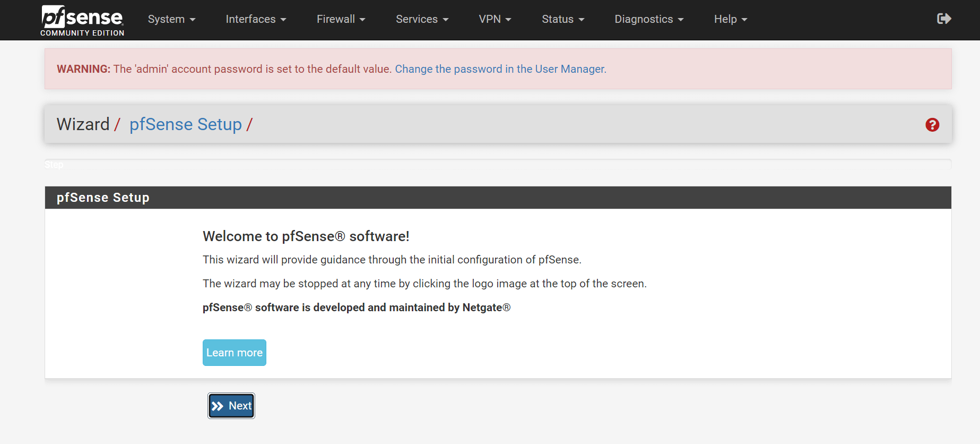Image resolution: width=980 pixels, height=444 pixels.
Task: Click the pfSense Community Edition logo
Action: coord(82,20)
